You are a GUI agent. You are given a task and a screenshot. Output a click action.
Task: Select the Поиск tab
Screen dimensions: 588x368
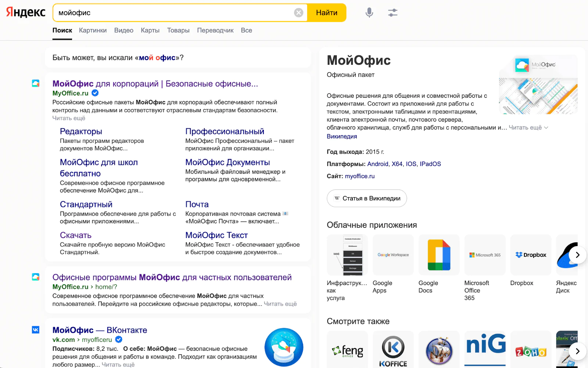(62, 30)
